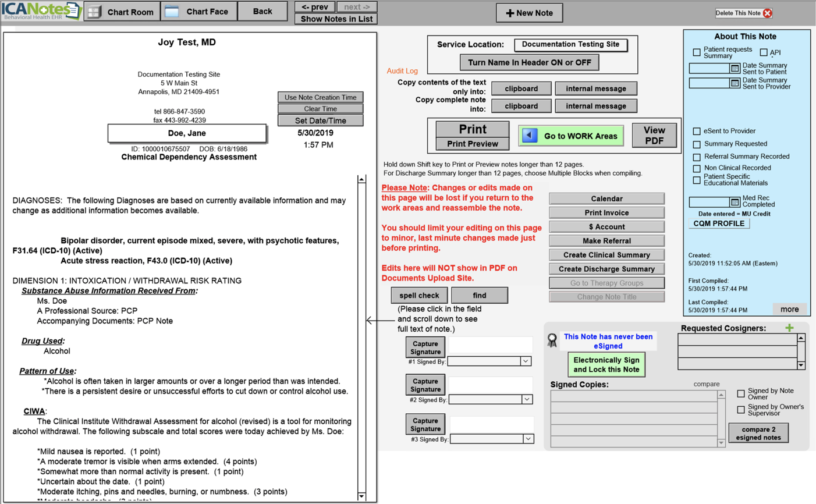Viewport: 816px width, 504px height.
Task: Open the Audit Log link
Action: pyautogui.click(x=402, y=71)
